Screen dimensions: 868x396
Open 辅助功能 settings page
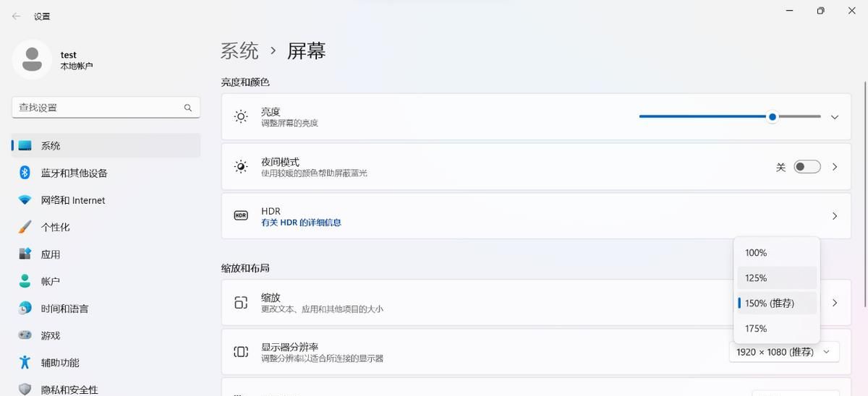point(106,363)
